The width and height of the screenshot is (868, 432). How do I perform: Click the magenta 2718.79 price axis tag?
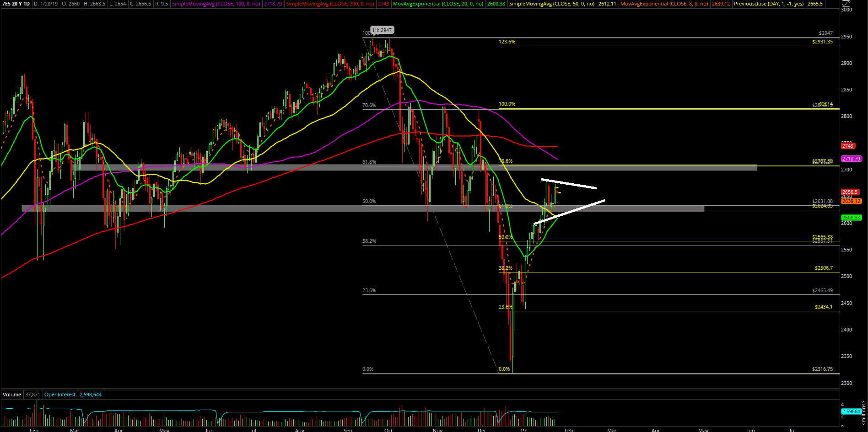[851, 159]
